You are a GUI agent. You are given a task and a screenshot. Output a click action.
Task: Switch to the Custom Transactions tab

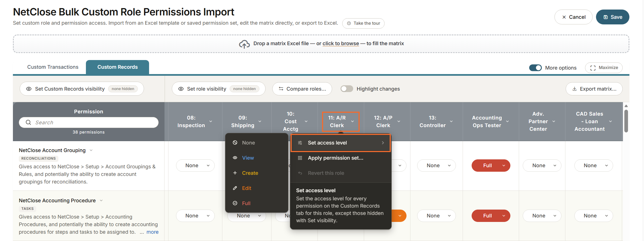tap(53, 67)
